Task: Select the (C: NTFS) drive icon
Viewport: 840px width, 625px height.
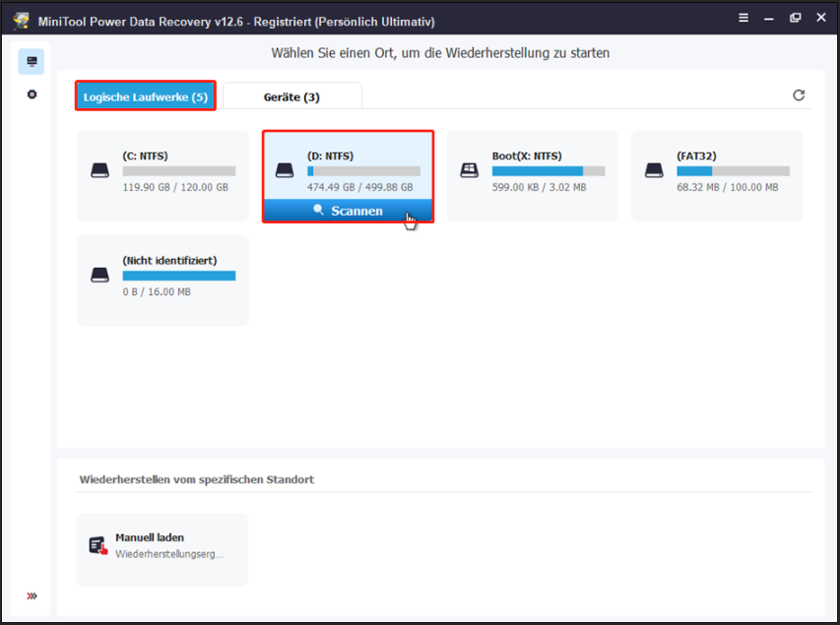Action: [100, 171]
